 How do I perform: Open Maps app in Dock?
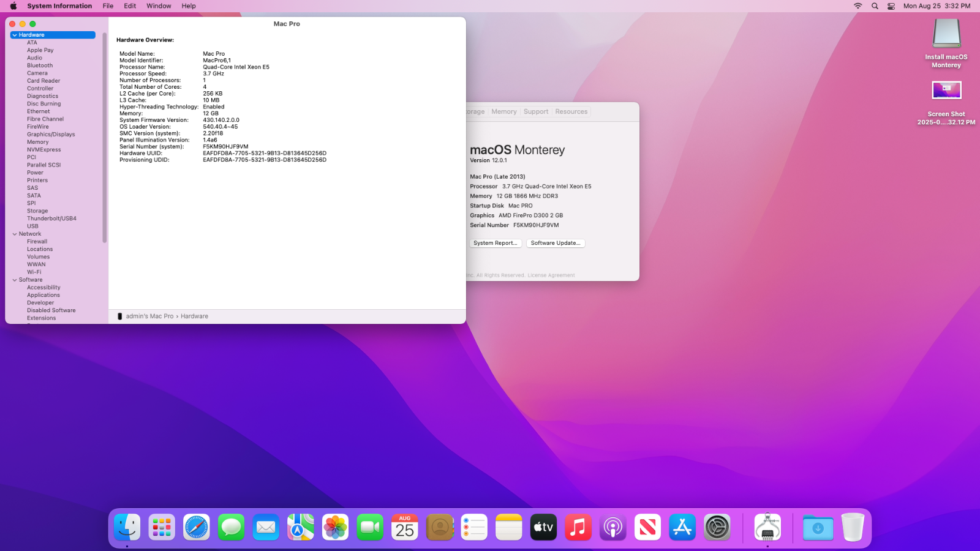pos(301,527)
